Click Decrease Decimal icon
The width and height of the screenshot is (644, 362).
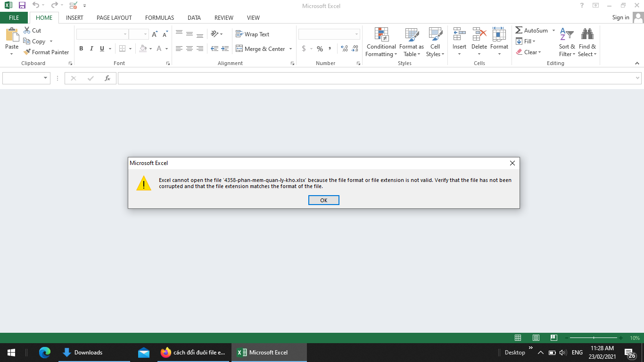tap(355, 49)
